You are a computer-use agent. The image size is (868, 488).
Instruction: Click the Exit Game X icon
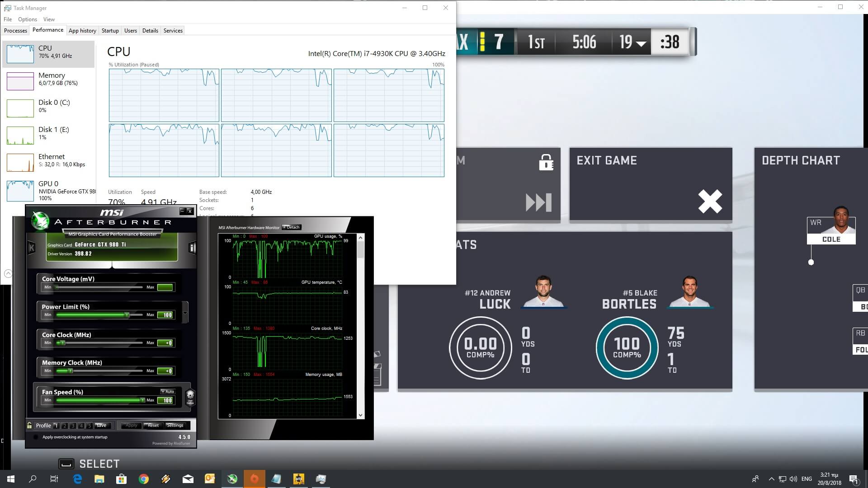(710, 201)
